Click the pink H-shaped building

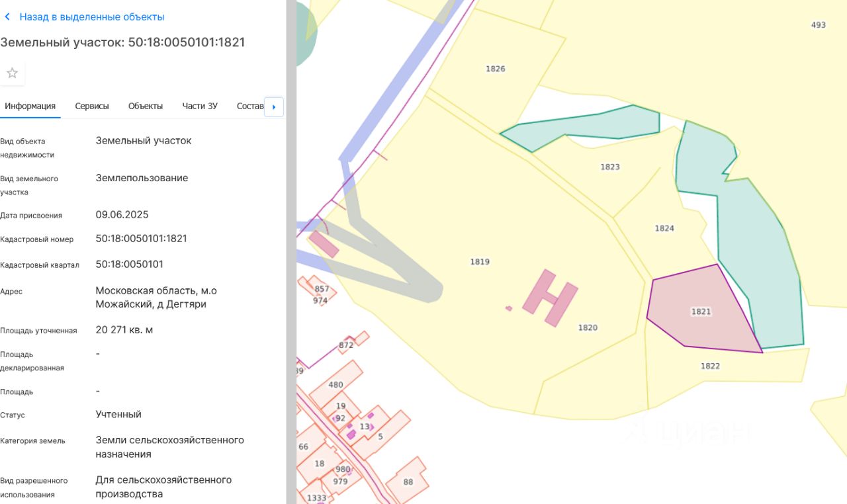pos(550,298)
